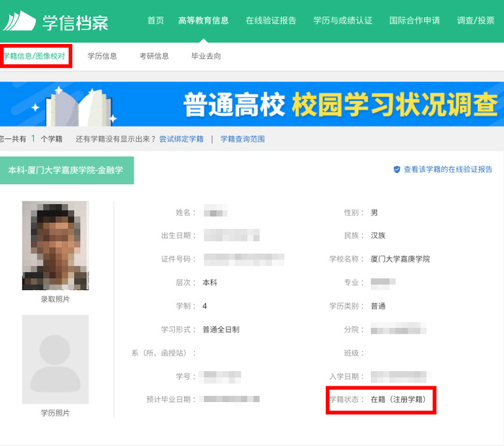Select 调查/投票 menu item

point(475,21)
